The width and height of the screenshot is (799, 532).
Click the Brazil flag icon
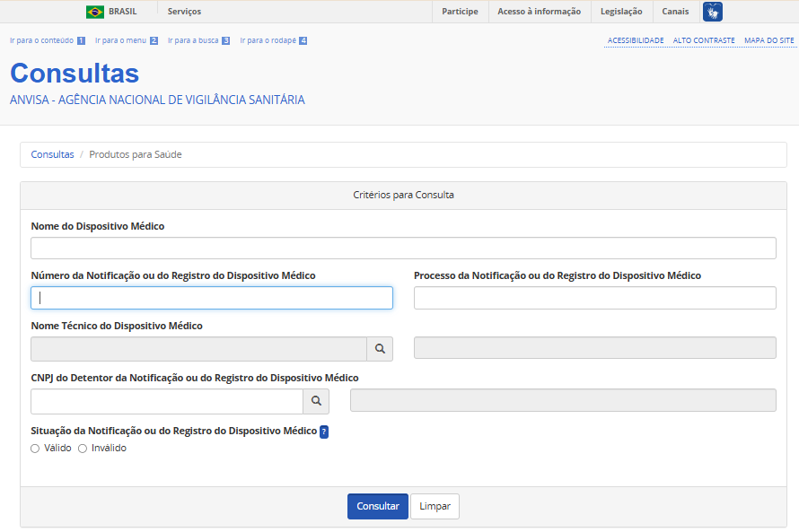pyautogui.click(x=94, y=12)
